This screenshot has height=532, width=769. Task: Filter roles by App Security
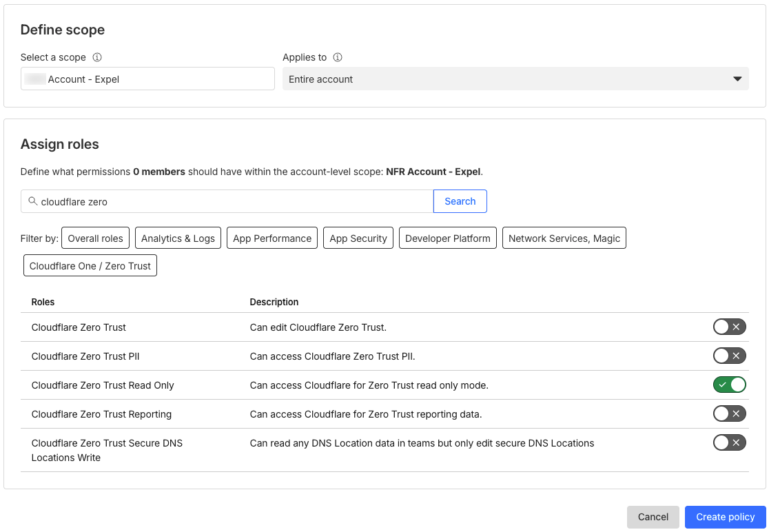coord(358,238)
